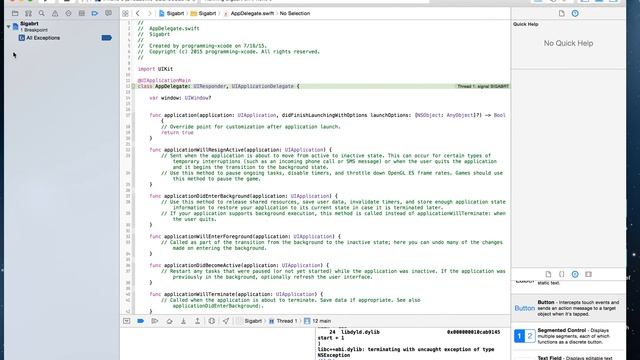Select the All Exceptions breakpoint

[43, 38]
